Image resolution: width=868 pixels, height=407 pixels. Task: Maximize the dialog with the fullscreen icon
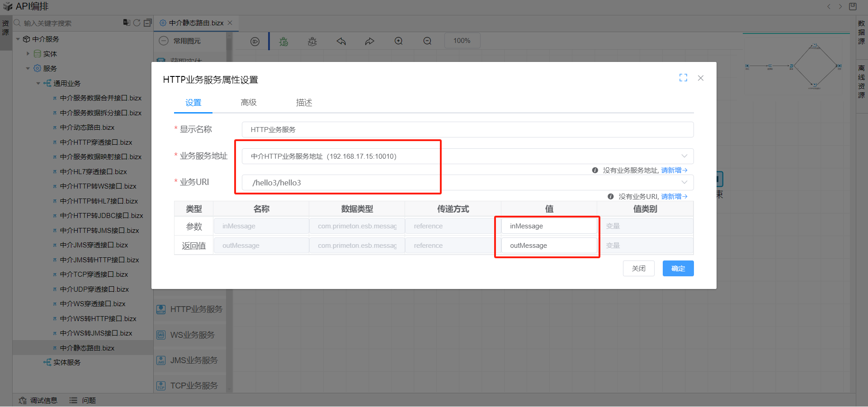coord(683,78)
